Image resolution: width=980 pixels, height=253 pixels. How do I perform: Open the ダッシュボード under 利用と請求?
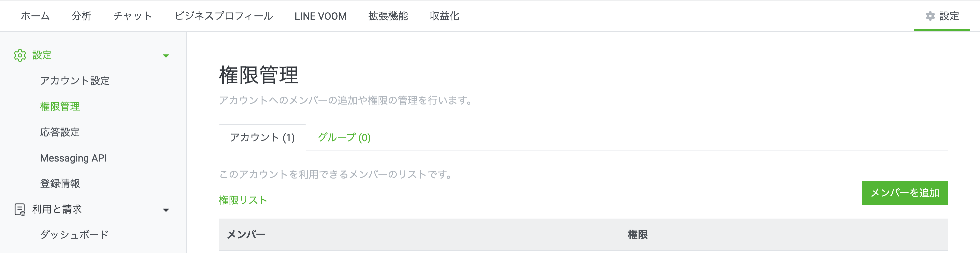tap(74, 235)
